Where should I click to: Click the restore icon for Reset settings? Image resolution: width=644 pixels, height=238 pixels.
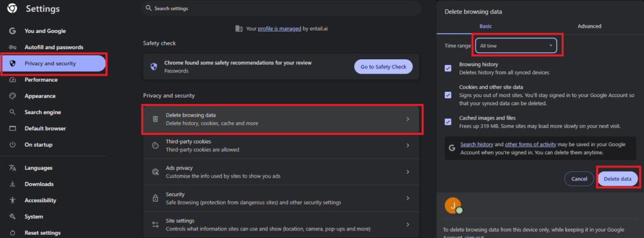coord(13,233)
